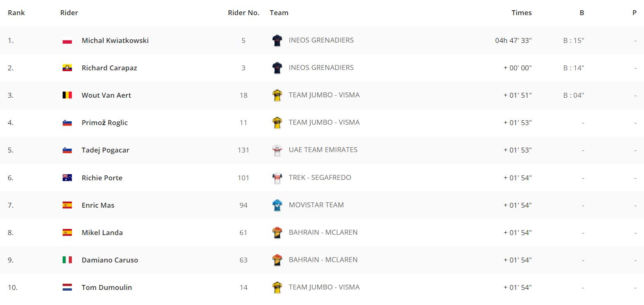This screenshot has height=305, width=644.
Task: Open TEAM JUMBO - VISMA link in Dumoulin's row
Action: pos(324,287)
